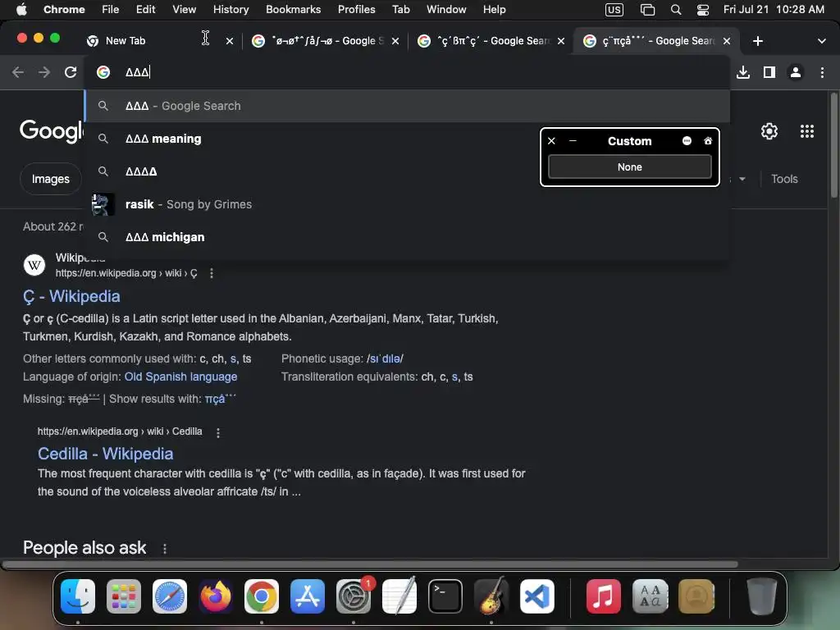Screen dimensions: 840x630
Task: Click the page's vertical scrollbar
Action: (833, 144)
